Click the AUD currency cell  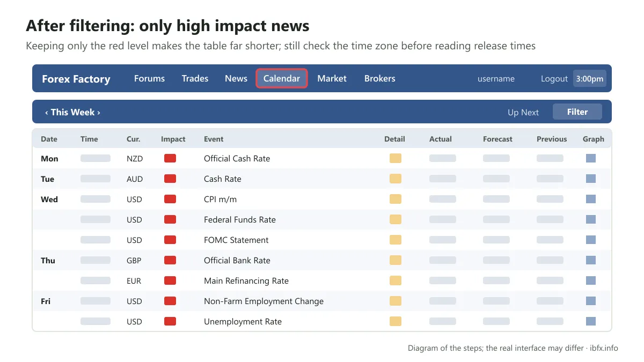click(x=135, y=179)
